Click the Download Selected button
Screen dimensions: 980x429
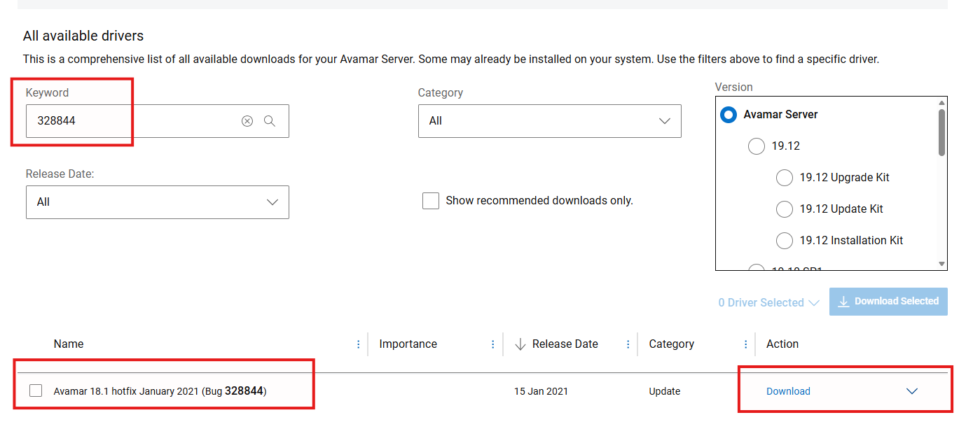coord(888,302)
